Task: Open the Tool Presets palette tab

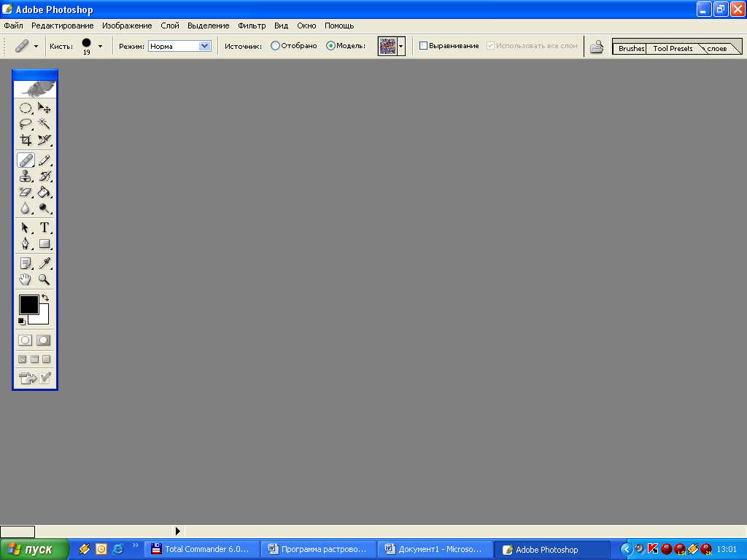Action: [x=673, y=48]
